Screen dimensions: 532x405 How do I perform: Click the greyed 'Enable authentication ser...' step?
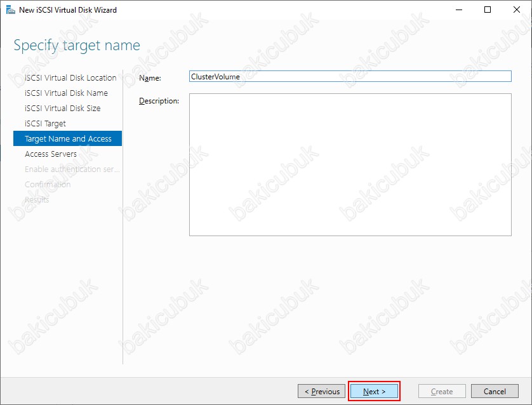point(72,169)
